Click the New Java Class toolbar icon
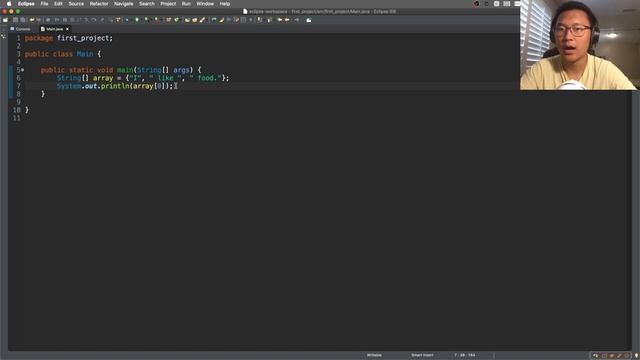 click(177, 20)
